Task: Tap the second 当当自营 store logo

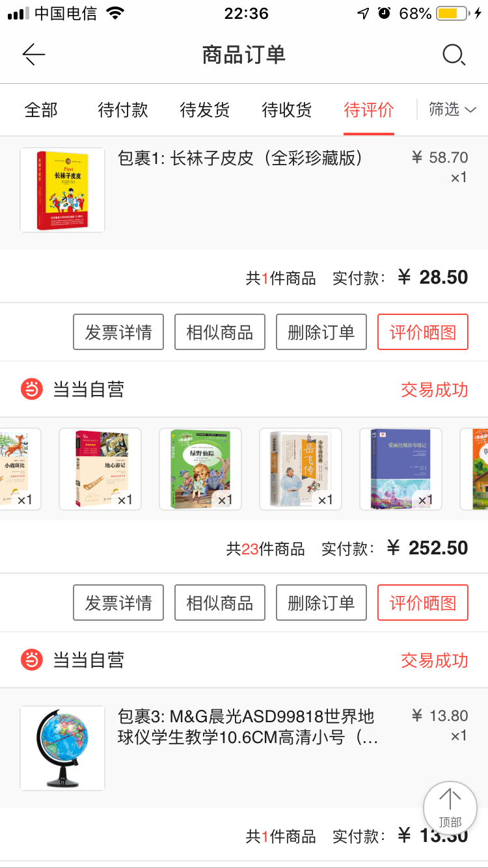Action: [31, 660]
